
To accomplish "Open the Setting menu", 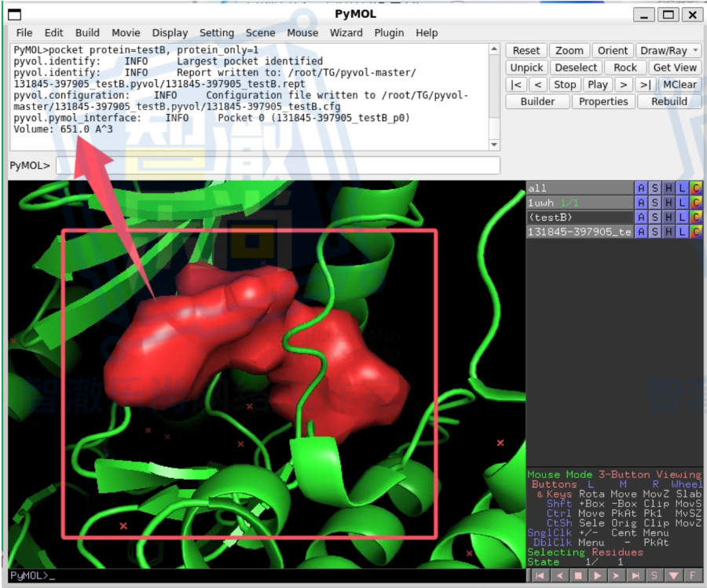I will 217,33.
